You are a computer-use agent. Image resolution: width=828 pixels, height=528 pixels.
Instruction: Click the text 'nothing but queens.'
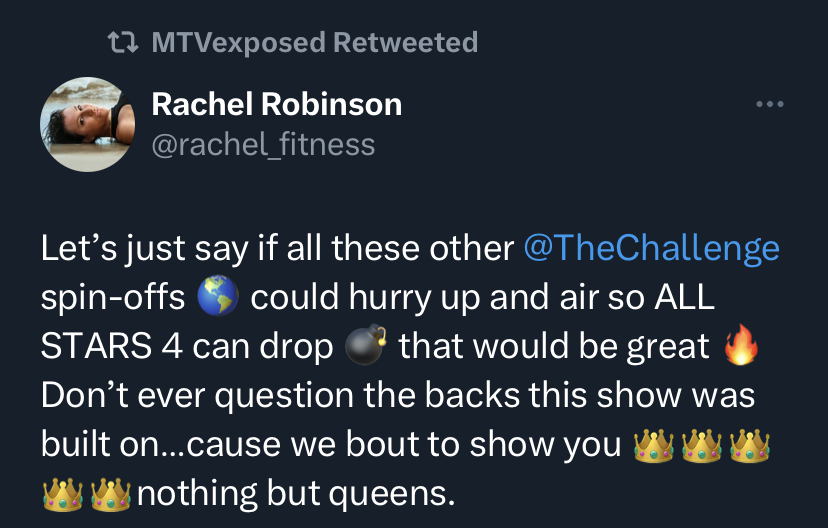(x=296, y=494)
